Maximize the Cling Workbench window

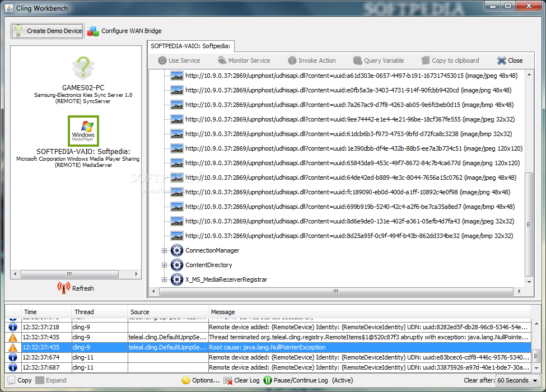tap(508, 6)
